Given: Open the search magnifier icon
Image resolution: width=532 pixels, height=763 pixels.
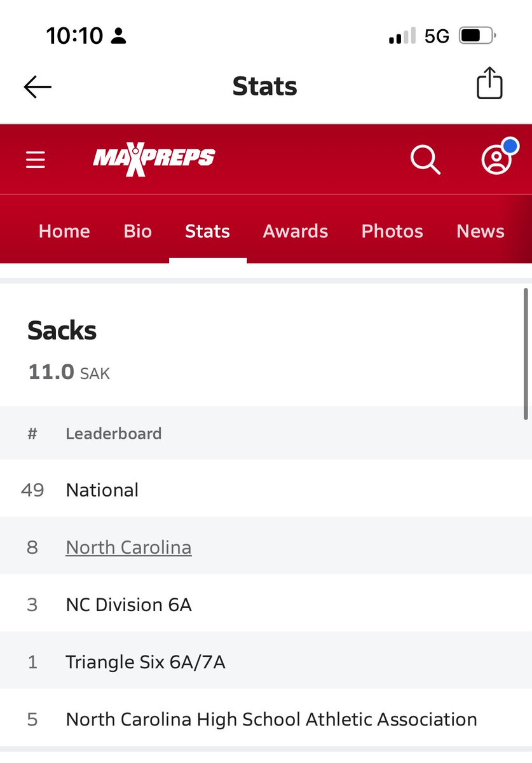Looking at the screenshot, I should coord(425,159).
